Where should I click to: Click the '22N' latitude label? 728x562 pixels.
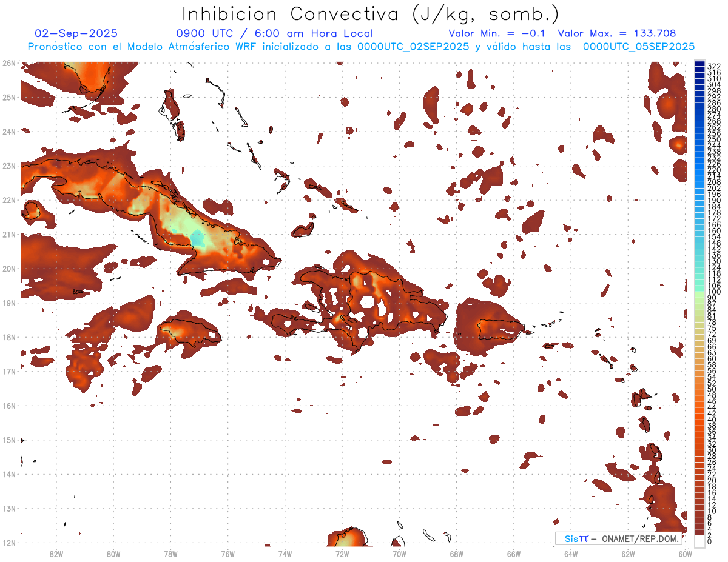[8, 200]
